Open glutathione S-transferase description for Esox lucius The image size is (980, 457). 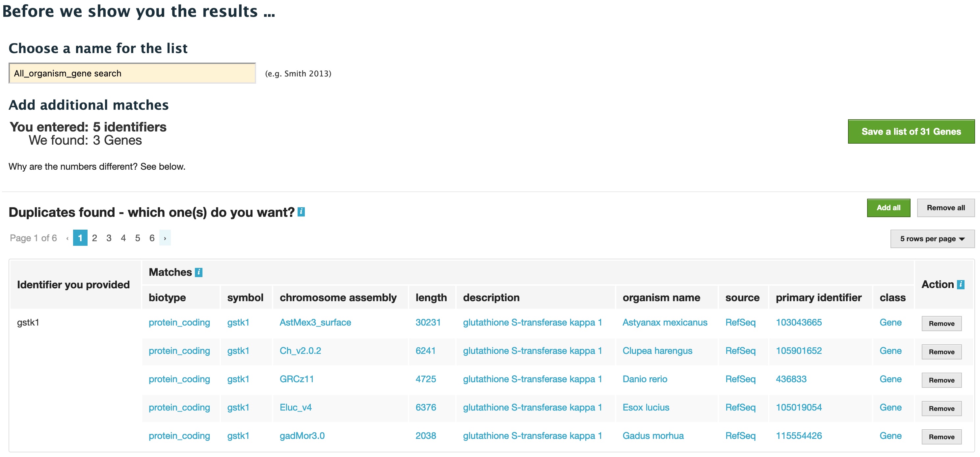pyautogui.click(x=532, y=408)
